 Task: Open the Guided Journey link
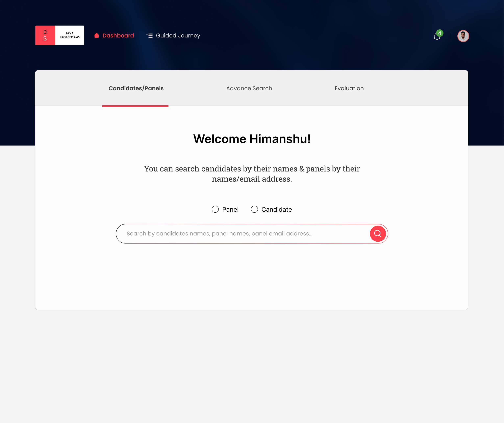[178, 35]
